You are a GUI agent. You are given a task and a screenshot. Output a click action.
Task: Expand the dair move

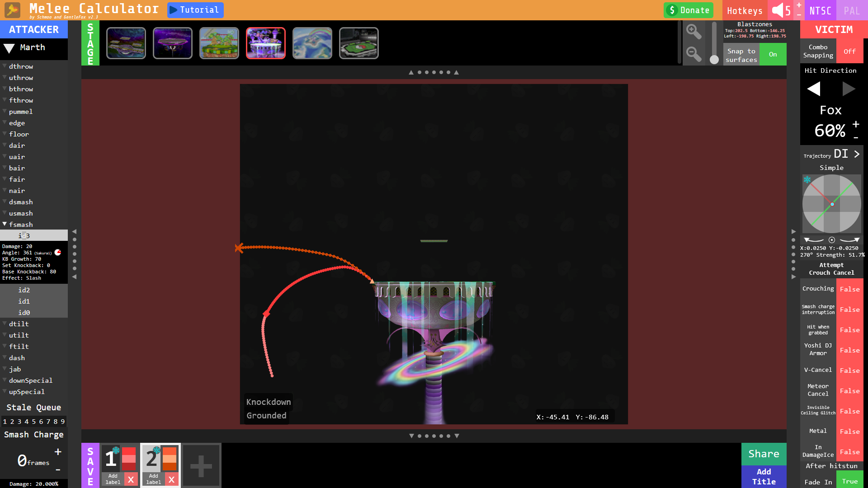tap(34, 145)
